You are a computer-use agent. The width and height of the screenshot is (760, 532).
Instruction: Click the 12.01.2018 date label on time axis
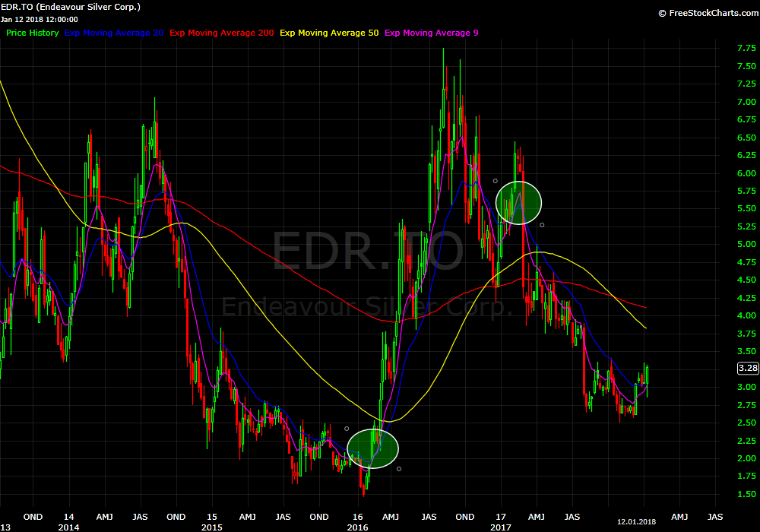[636, 522]
